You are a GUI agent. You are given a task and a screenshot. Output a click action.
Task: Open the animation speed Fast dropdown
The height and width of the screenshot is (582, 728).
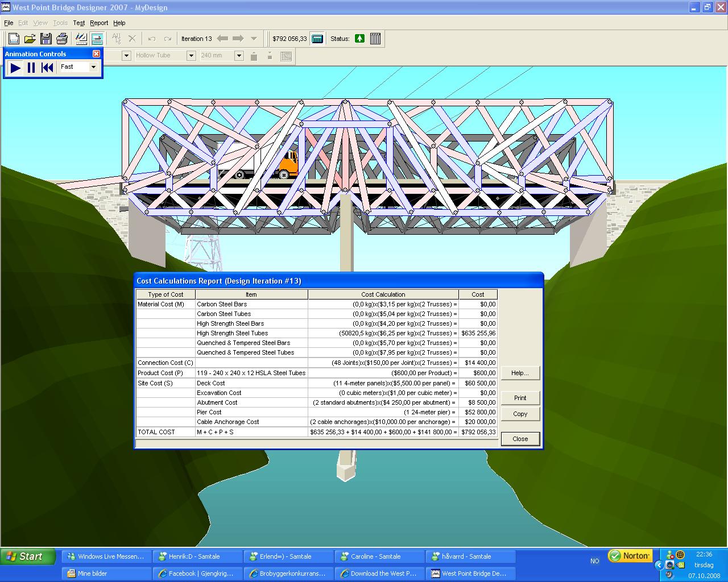(x=94, y=67)
